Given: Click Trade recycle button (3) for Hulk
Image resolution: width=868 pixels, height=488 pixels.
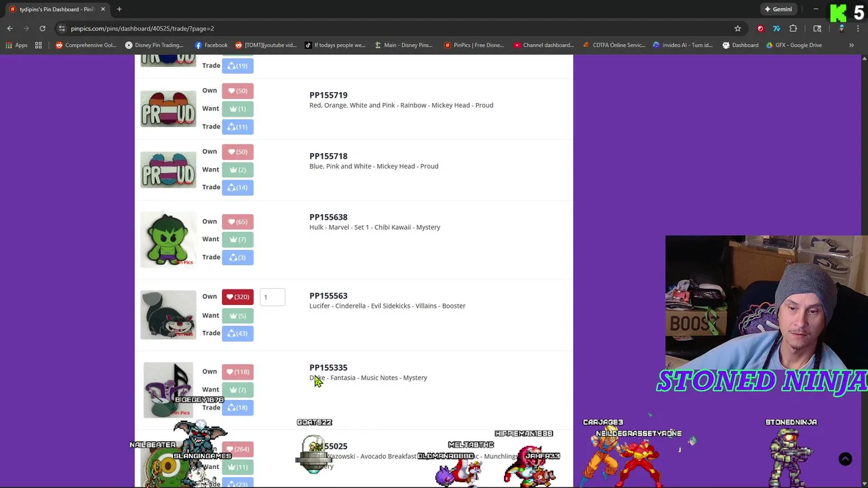Looking at the screenshot, I should (x=237, y=258).
